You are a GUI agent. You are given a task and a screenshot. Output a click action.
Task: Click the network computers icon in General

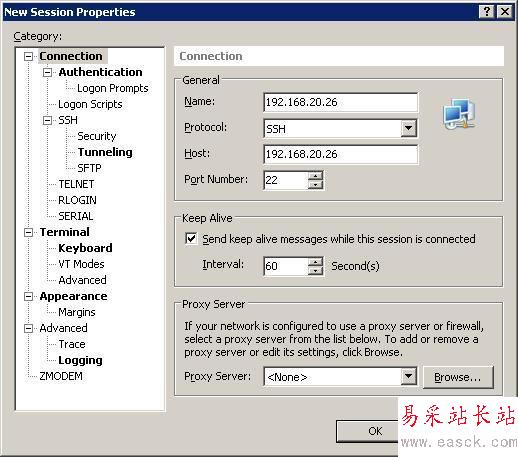(x=460, y=114)
